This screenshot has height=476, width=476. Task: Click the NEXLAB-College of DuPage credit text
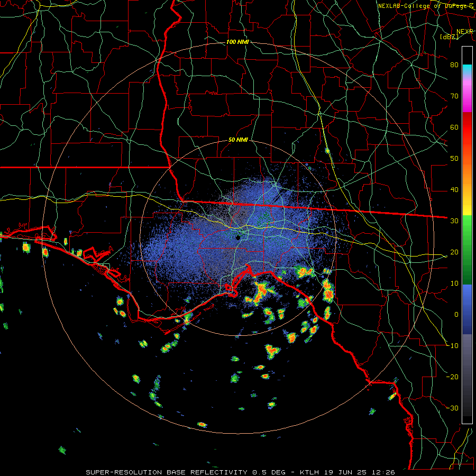(426, 6)
